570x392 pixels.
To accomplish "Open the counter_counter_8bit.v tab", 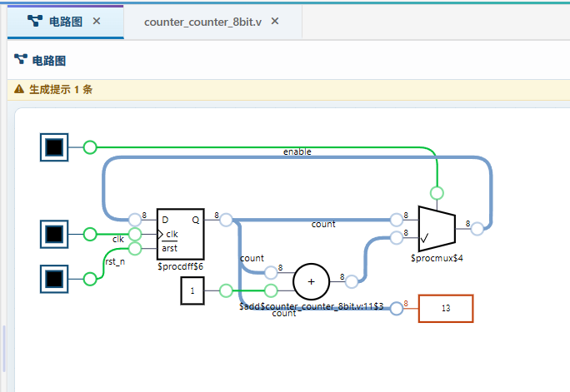I will [x=202, y=22].
